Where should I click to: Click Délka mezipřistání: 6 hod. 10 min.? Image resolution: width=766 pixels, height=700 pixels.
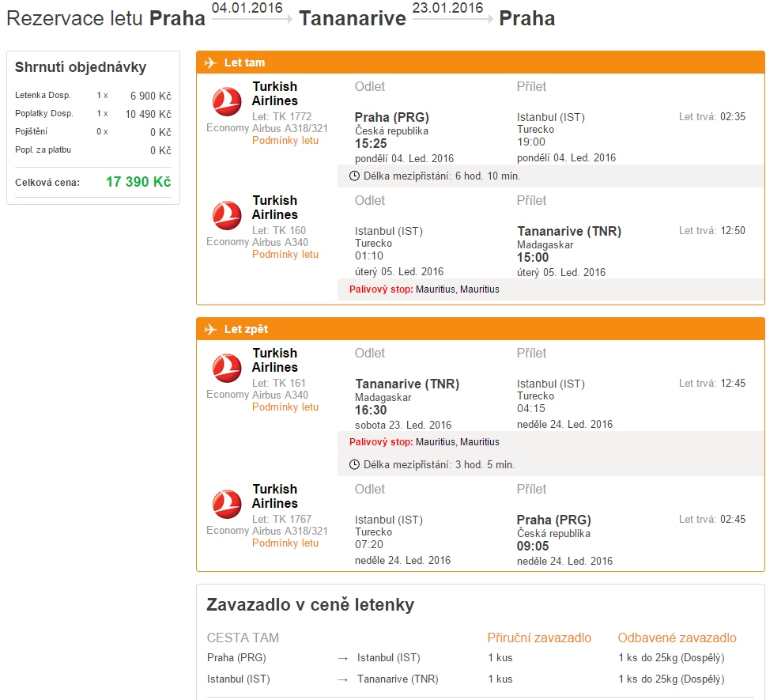point(442,176)
